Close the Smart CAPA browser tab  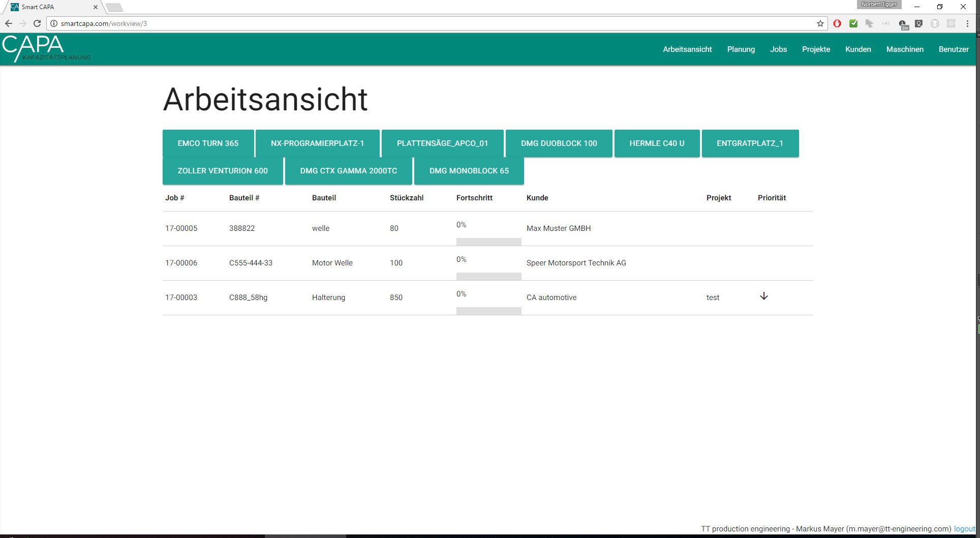pos(95,7)
